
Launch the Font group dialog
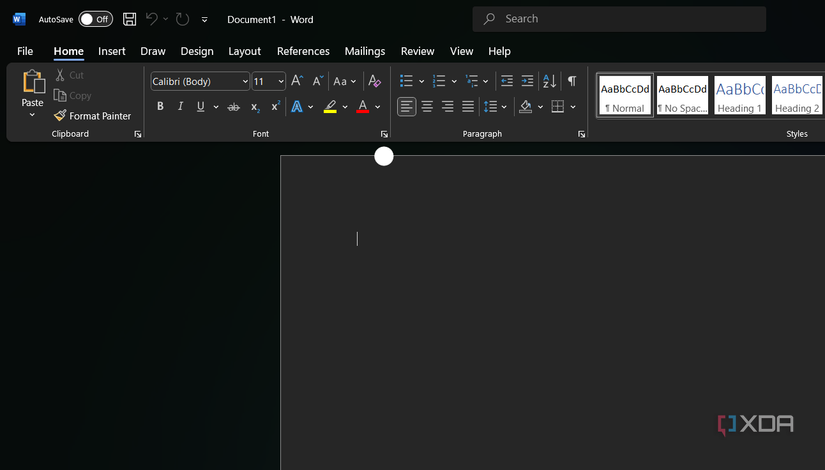384,135
